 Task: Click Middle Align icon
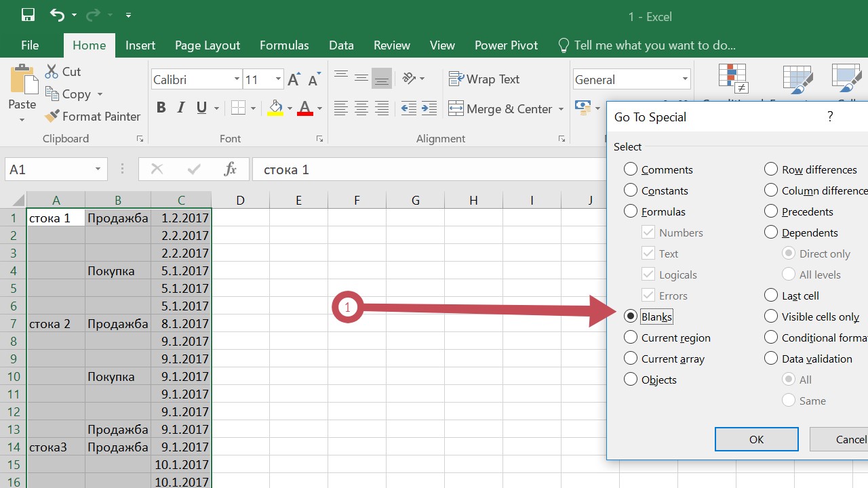361,79
